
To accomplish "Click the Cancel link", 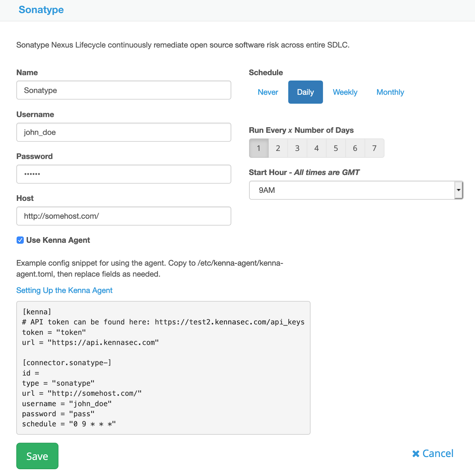I will pyautogui.click(x=433, y=453).
